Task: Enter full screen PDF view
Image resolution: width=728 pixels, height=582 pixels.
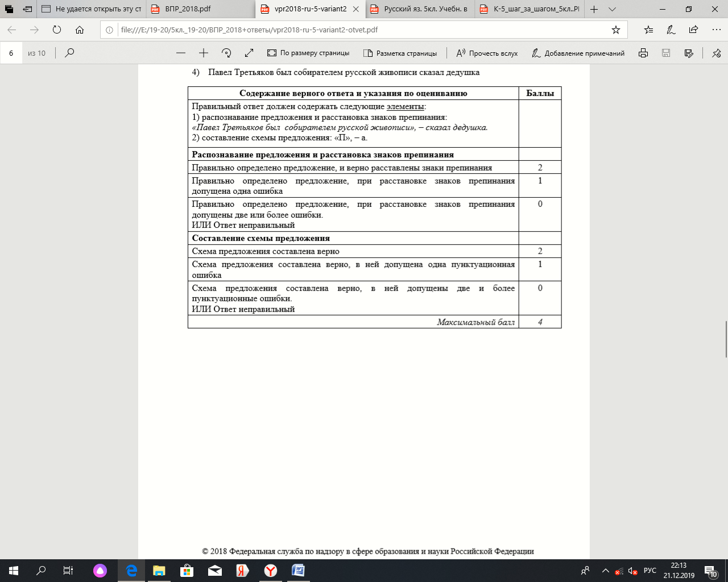Action: point(249,53)
